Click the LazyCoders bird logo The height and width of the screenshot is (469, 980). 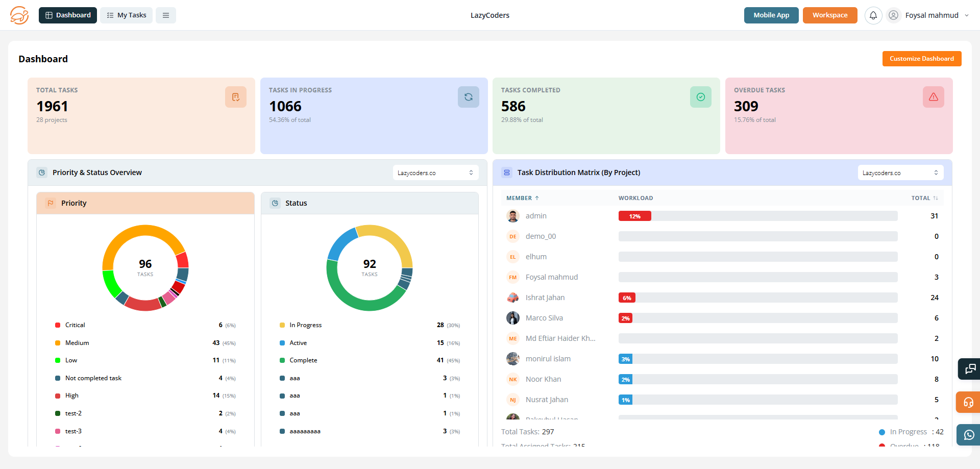pos(19,15)
